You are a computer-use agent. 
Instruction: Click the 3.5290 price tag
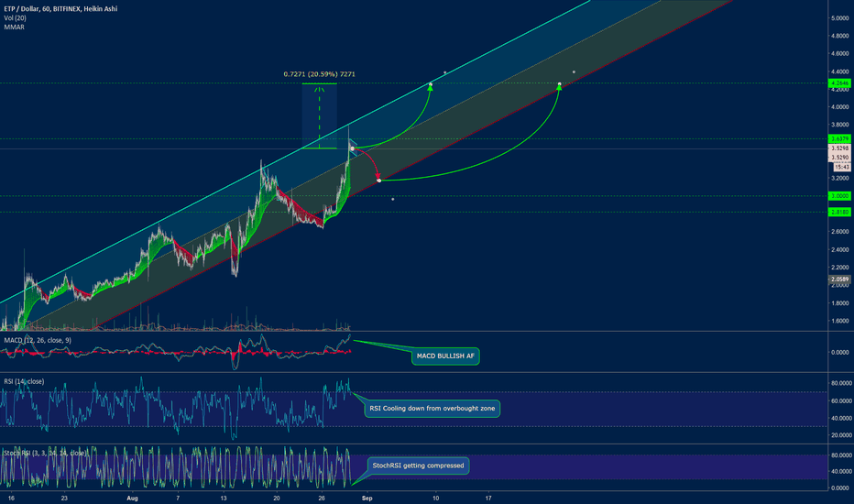coord(839,158)
